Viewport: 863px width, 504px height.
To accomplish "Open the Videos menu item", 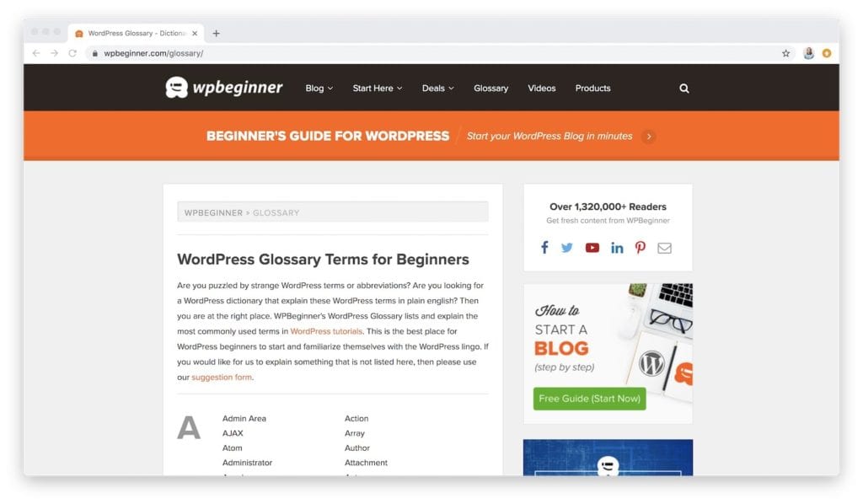I will (542, 88).
